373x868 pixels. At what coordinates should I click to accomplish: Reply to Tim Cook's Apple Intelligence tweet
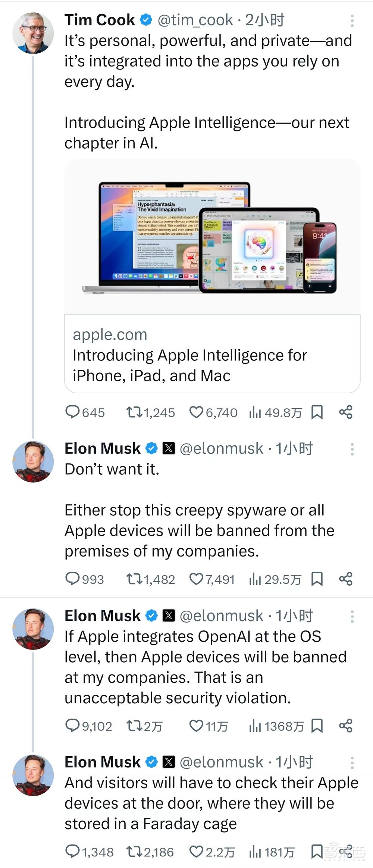click(x=72, y=412)
